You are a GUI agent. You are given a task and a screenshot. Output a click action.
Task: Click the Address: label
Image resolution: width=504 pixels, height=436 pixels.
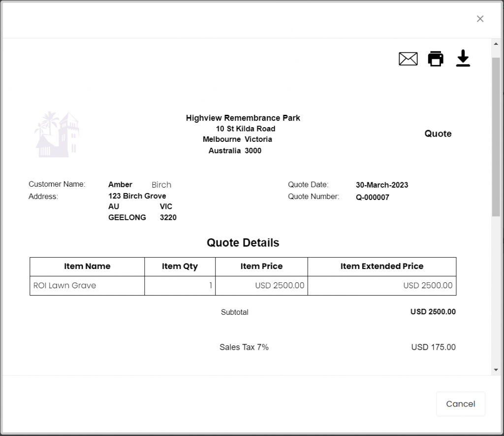43,196
